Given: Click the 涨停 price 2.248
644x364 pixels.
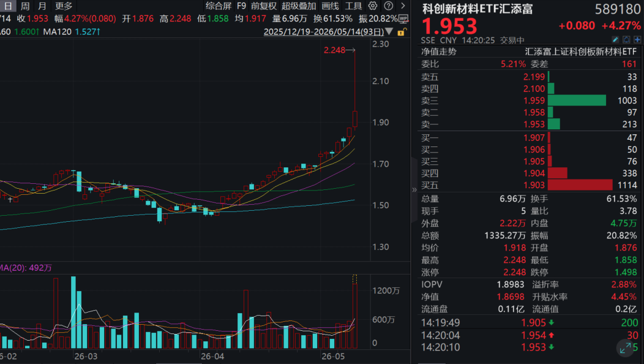Looking at the screenshot, I should tap(515, 272).
